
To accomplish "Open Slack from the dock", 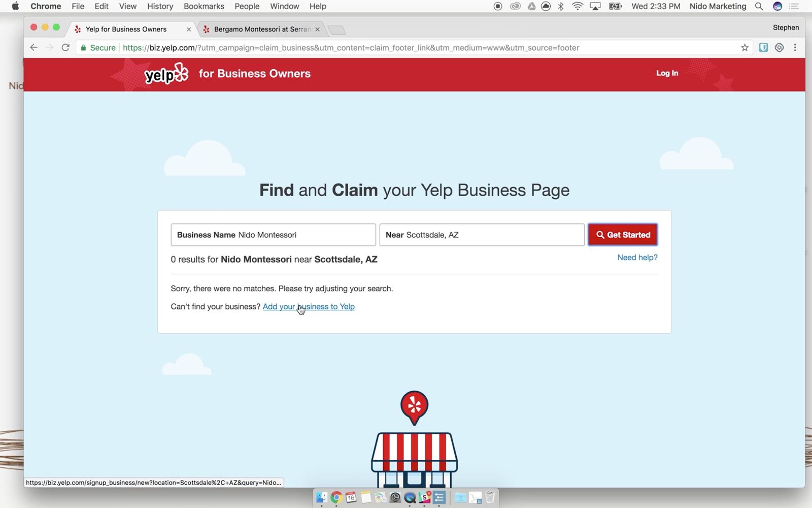I will tap(425, 497).
